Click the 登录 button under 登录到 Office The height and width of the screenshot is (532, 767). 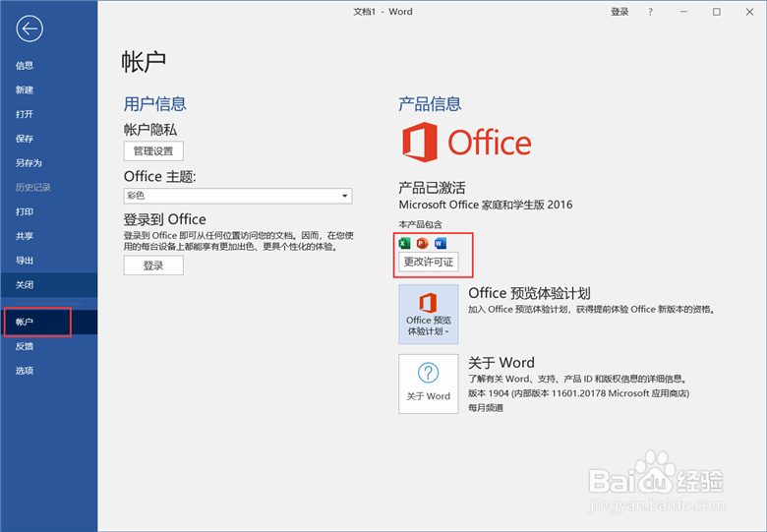point(153,266)
